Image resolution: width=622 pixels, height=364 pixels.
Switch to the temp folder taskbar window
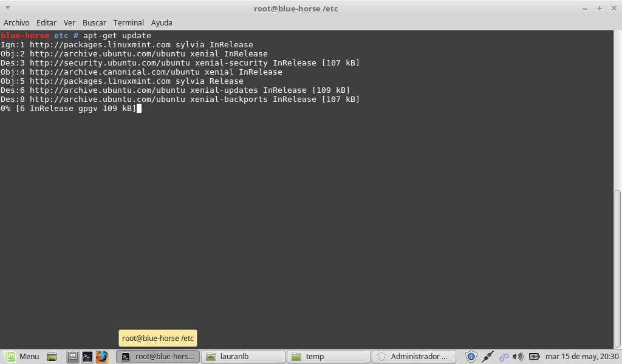click(329, 357)
